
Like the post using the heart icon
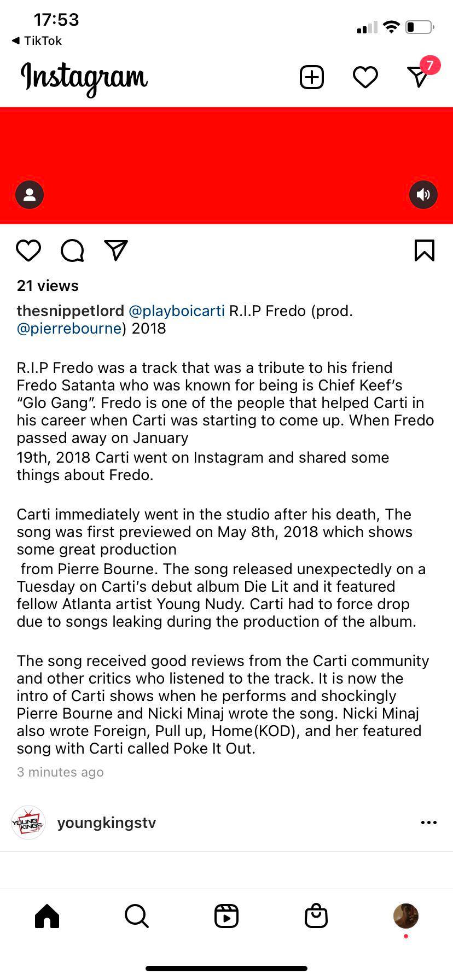point(28,250)
